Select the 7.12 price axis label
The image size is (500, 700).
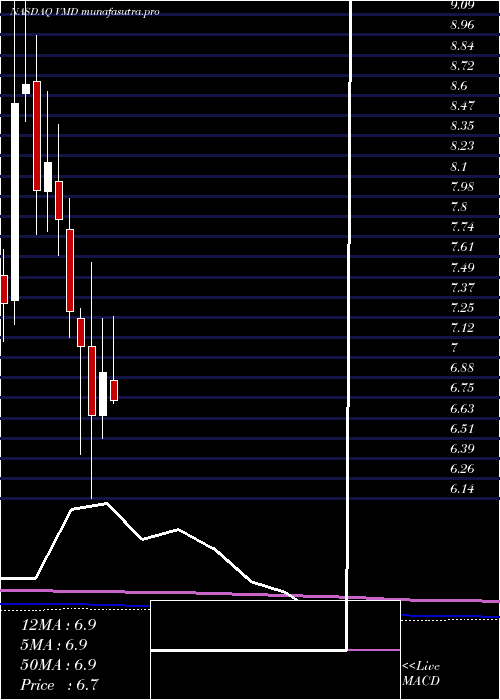point(462,328)
